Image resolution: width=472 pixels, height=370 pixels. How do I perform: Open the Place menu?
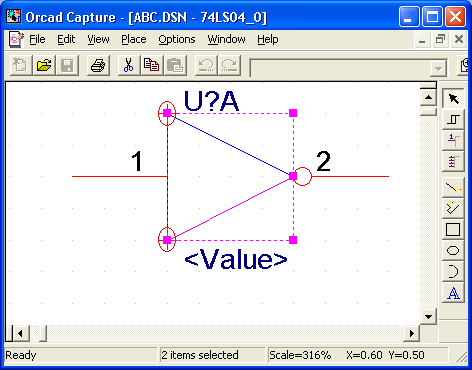[134, 39]
